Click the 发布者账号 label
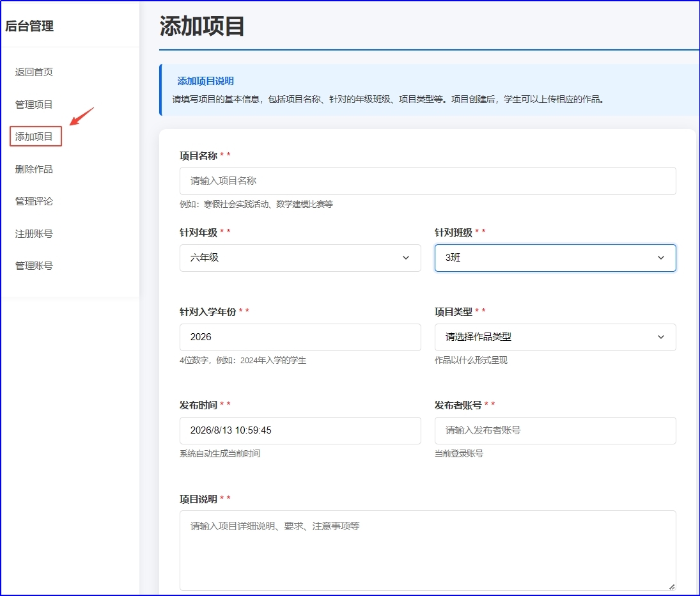The height and width of the screenshot is (596, 700). tap(458, 405)
